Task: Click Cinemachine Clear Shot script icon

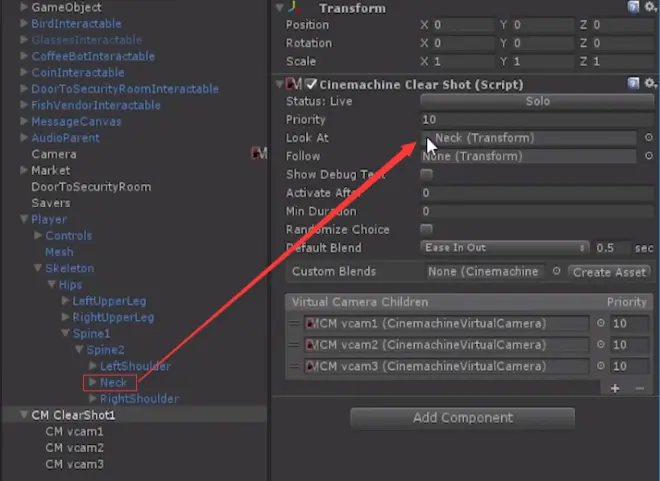Action: (294, 84)
